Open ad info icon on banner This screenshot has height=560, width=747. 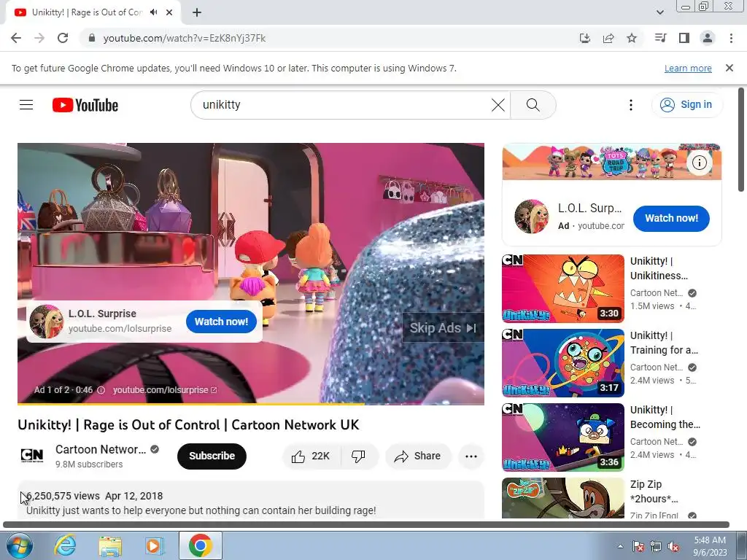click(x=700, y=163)
